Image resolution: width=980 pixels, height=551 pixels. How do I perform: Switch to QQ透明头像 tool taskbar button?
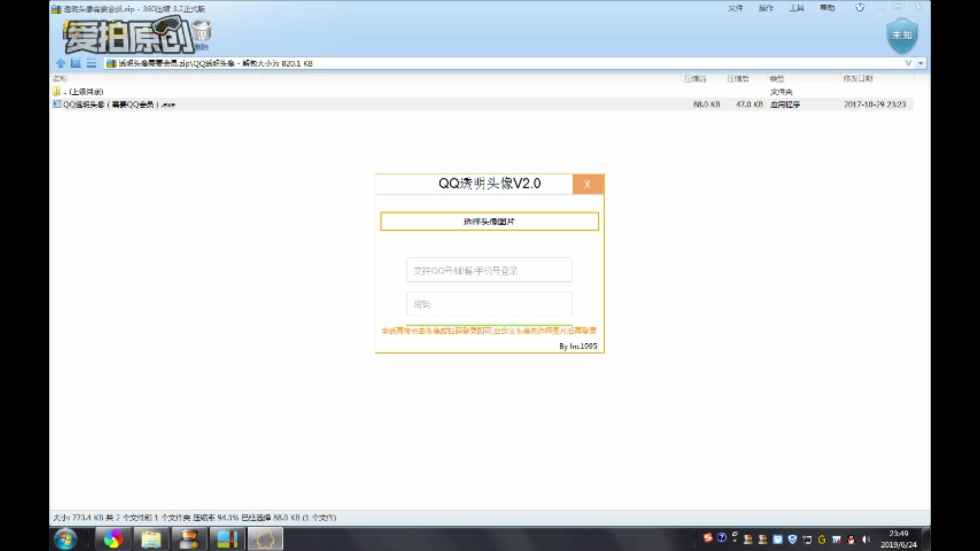coord(265,539)
